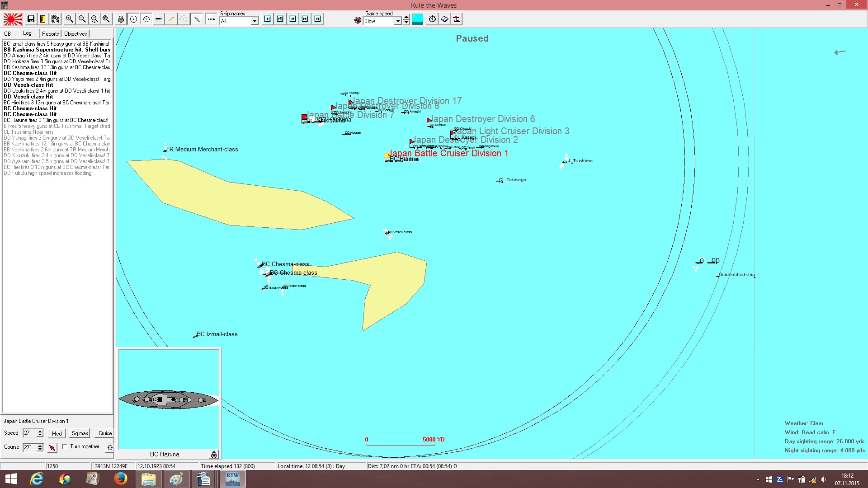Toggle the padlock icon in the toolbar
Viewport: 868px width, 488px height.
pos(121,19)
